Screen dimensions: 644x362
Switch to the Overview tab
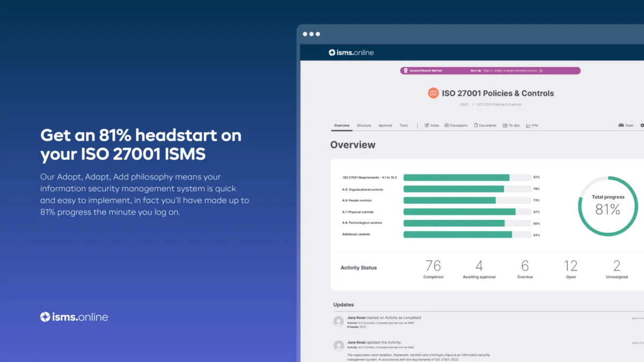point(342,125)
